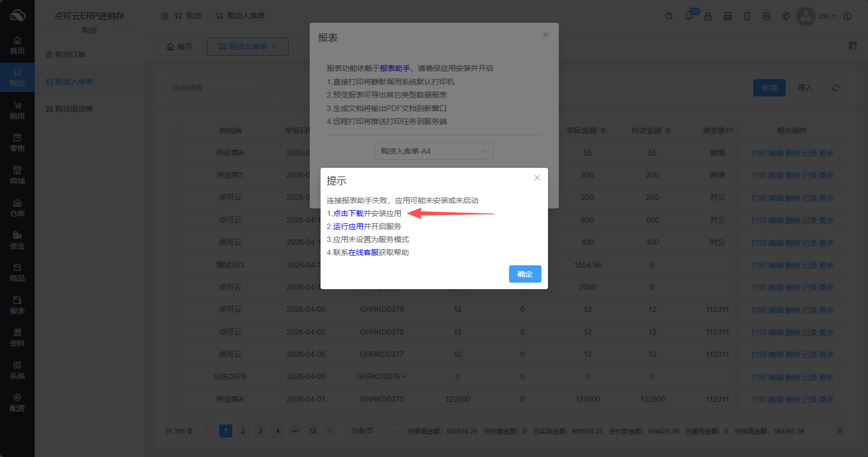Expand the 购货入库单-A4 template dropdown

pyautogui.click(x=434, y=151)
